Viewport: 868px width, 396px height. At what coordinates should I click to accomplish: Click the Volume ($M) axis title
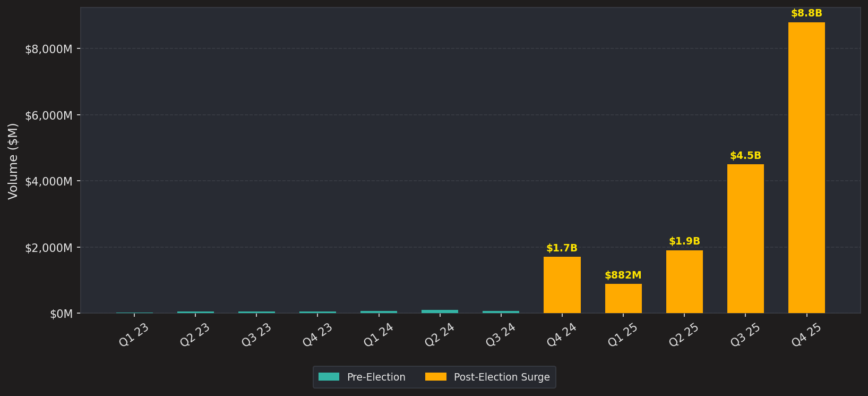click(13, 161)
